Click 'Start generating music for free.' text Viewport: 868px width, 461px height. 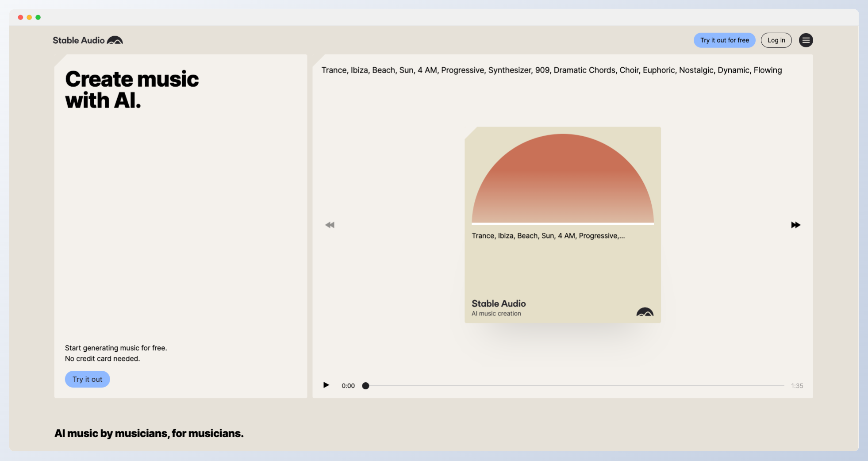[116, 348]
